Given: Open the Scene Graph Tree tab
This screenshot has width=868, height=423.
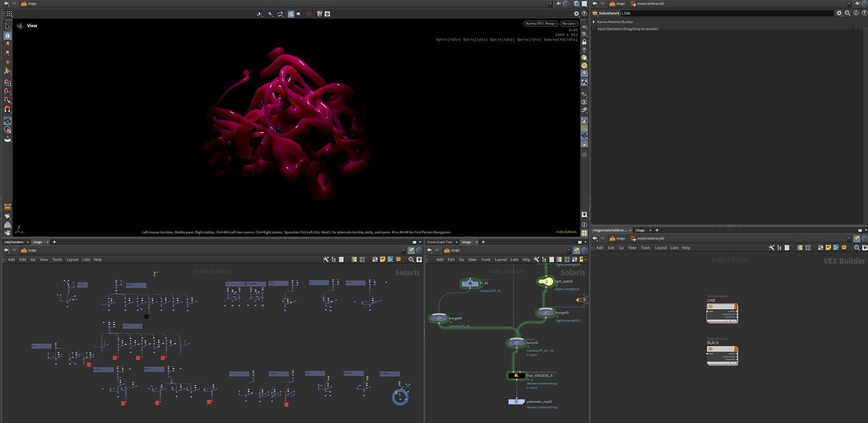Looking at the screenshot, I should point(439,242).
